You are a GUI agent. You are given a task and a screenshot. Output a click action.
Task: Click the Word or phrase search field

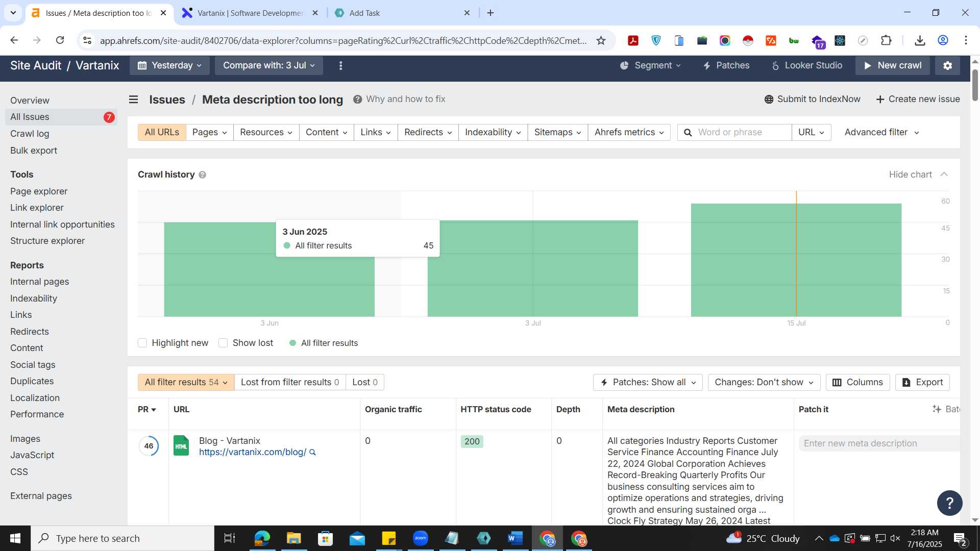coord(734,133)
